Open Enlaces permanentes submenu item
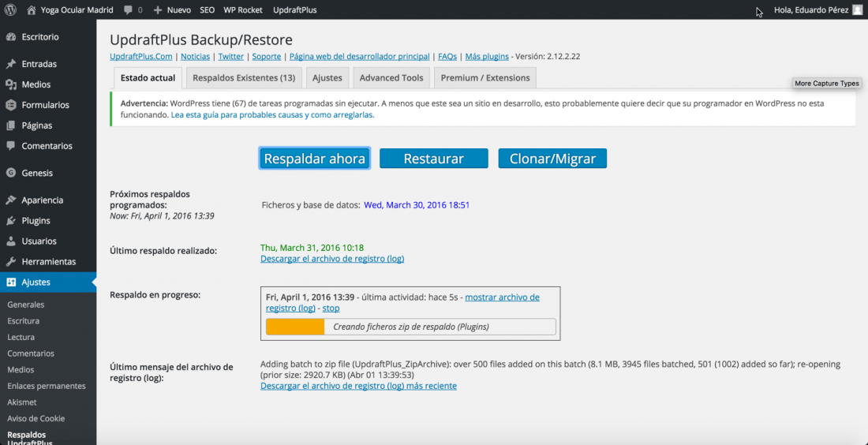Screen dimensions: 868x445 point(47,386)
